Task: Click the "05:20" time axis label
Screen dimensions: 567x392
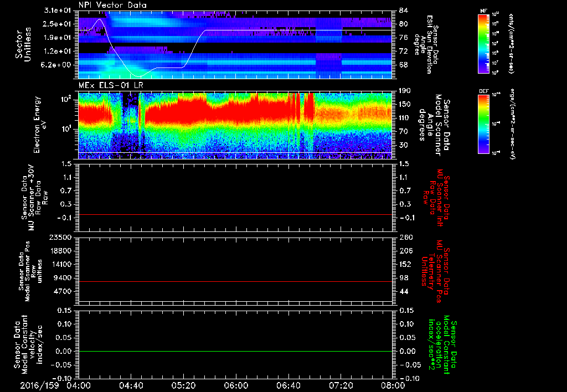Action: pyautogui.click(x=183, y=385)
